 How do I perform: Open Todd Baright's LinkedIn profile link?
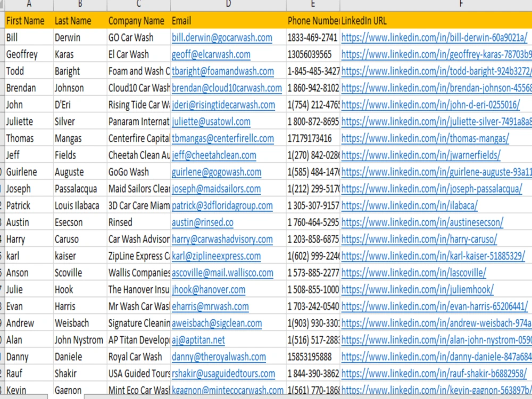pyautogui.click(x=436, y=71)
